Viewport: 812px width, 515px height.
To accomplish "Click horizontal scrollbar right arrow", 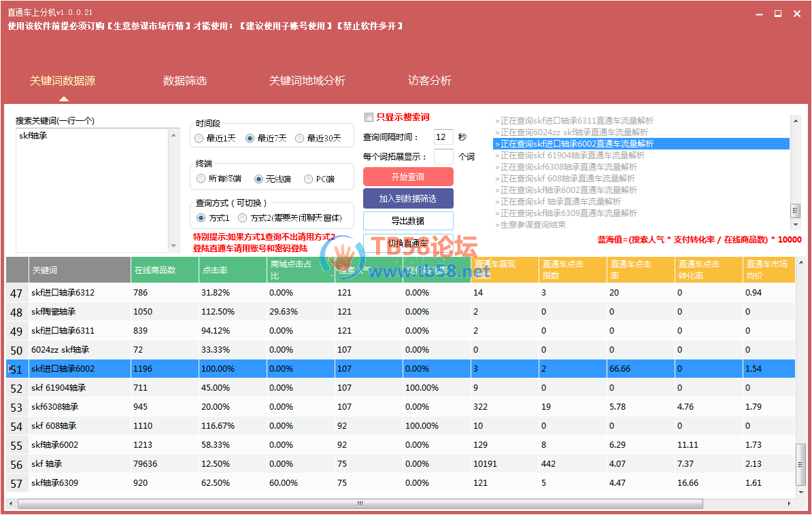I will coord(789,503).
